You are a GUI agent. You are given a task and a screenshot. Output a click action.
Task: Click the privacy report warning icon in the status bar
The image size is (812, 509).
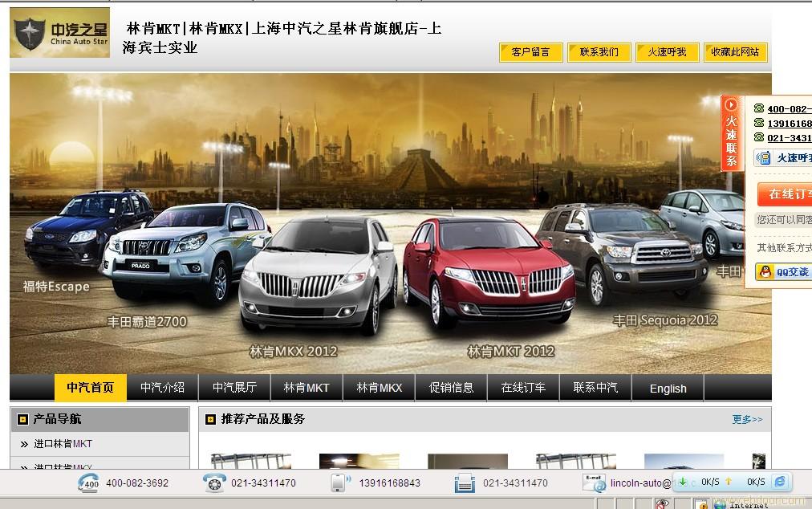701,504
